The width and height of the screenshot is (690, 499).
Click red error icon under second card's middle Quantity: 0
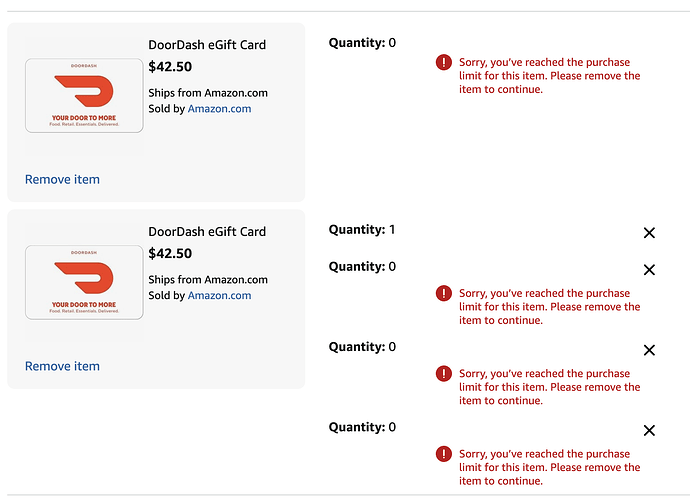coord(444,373)
